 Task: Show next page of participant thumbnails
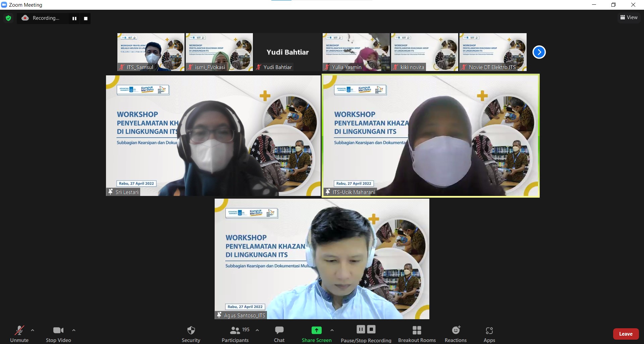coord(539,52)
